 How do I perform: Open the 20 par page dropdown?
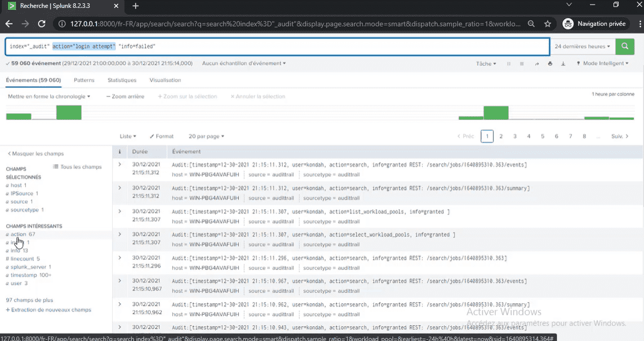tap(207, 136)
